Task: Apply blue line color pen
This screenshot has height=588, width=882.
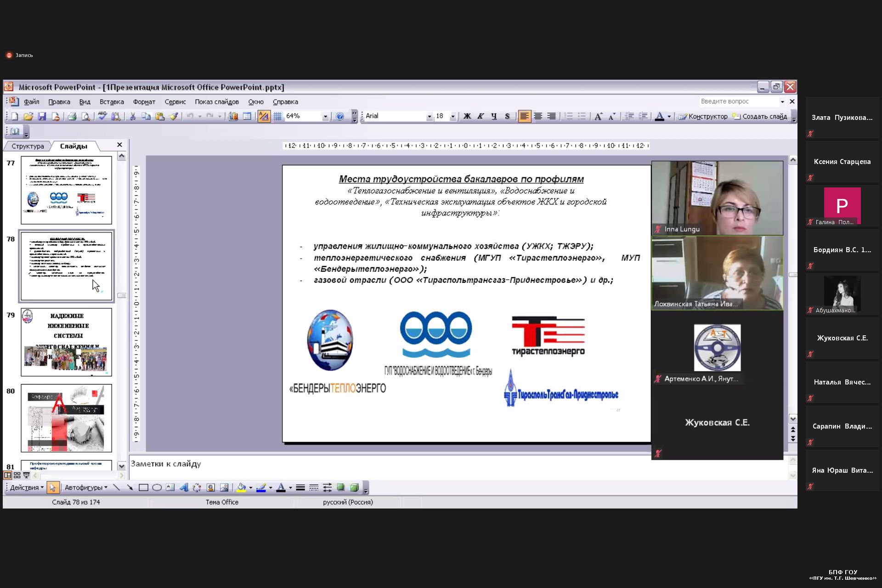Action: (261, 487)
